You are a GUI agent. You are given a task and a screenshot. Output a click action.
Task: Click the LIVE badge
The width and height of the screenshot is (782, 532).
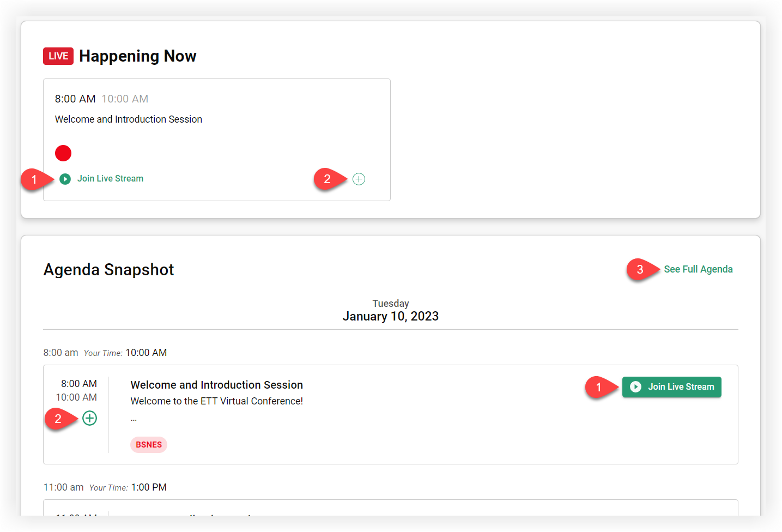pyautogui.click(x=58, y=56)
